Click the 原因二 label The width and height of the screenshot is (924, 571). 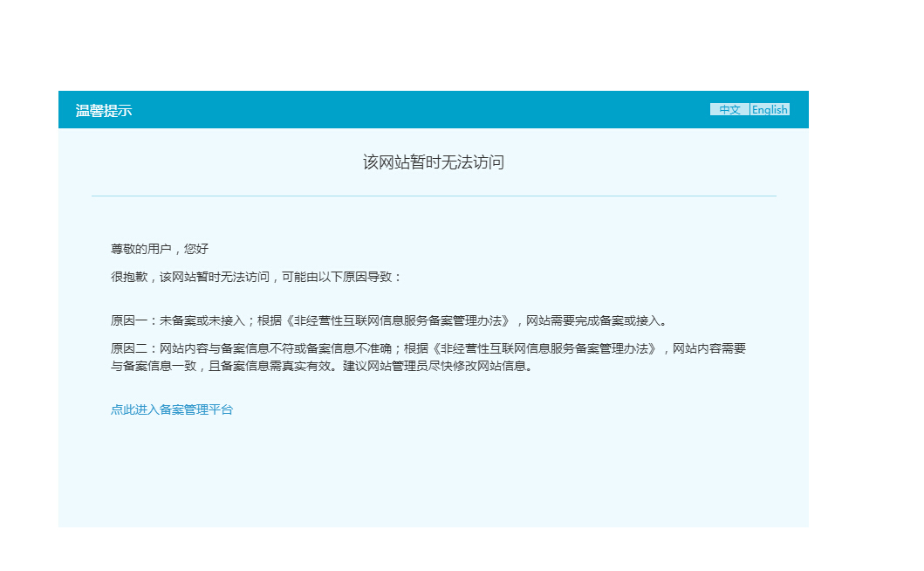128,348
